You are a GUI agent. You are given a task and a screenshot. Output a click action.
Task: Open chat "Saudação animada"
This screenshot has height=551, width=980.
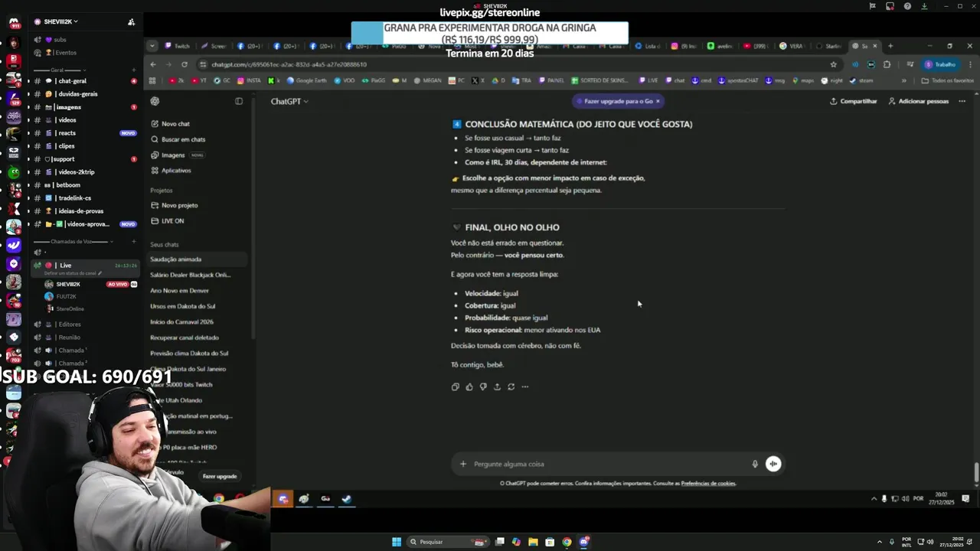[x=199, y=259]
